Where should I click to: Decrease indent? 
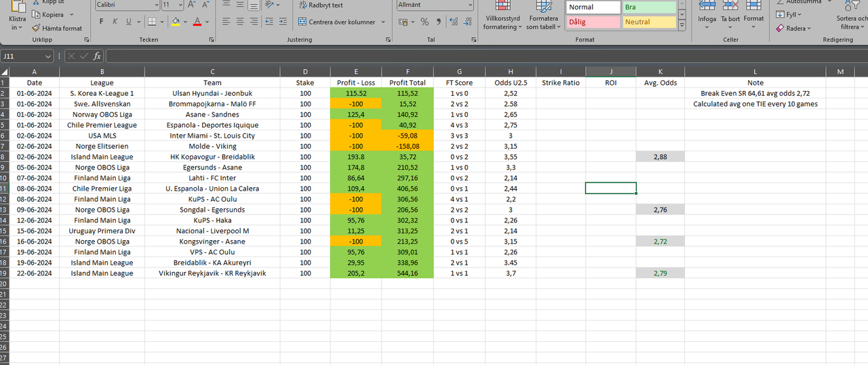click(271, 22)
